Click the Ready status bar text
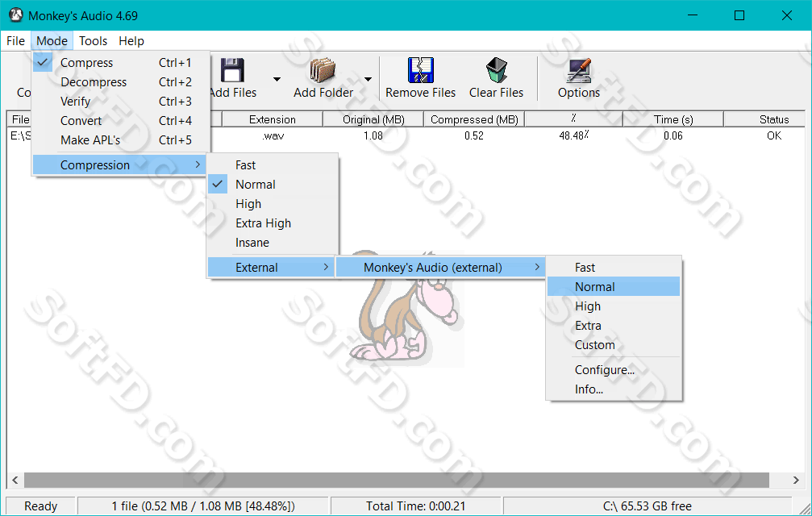The height and width of the screenshot is (516, 812). tap(41, 506)
